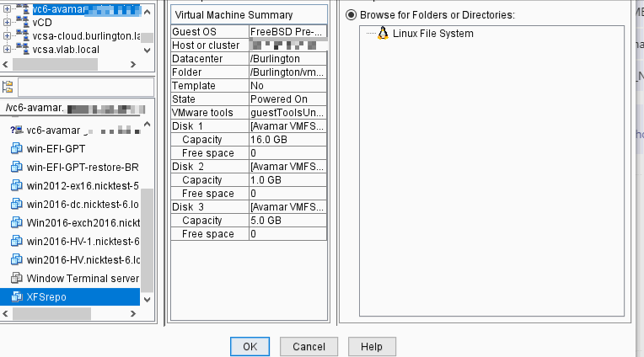Click left arrow of top tree horizontal scrollbar

pos(5,65)
